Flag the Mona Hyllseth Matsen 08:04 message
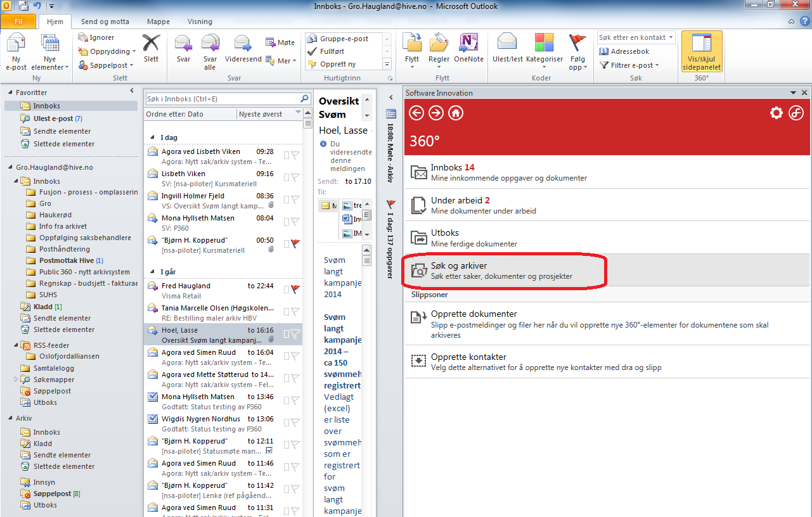 [295, 222]
